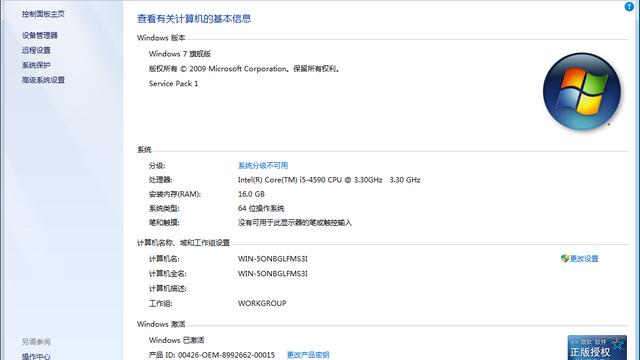
Task: Click the 处理器 label
Action: (160, 180)
